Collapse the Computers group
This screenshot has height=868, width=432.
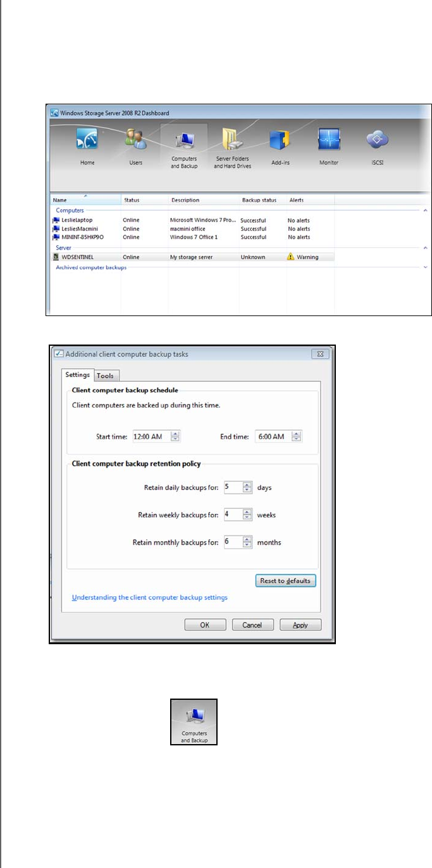click(x=425, y=210)
